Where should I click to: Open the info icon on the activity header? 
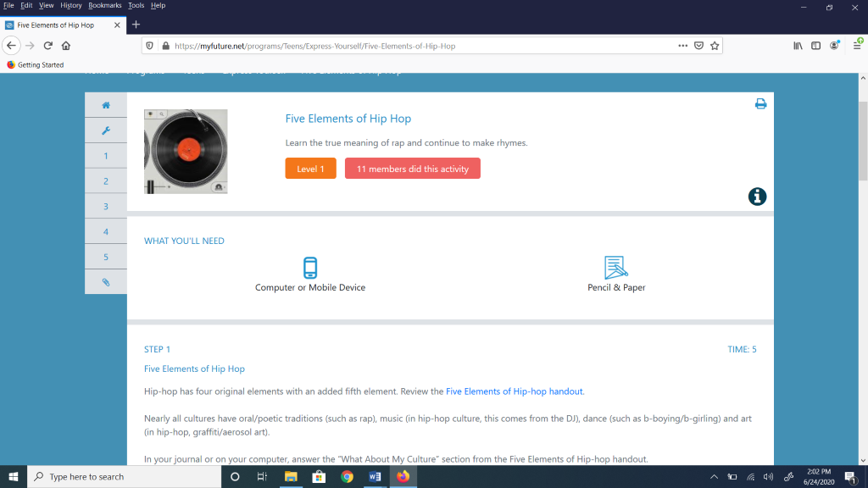coord(757,197)
